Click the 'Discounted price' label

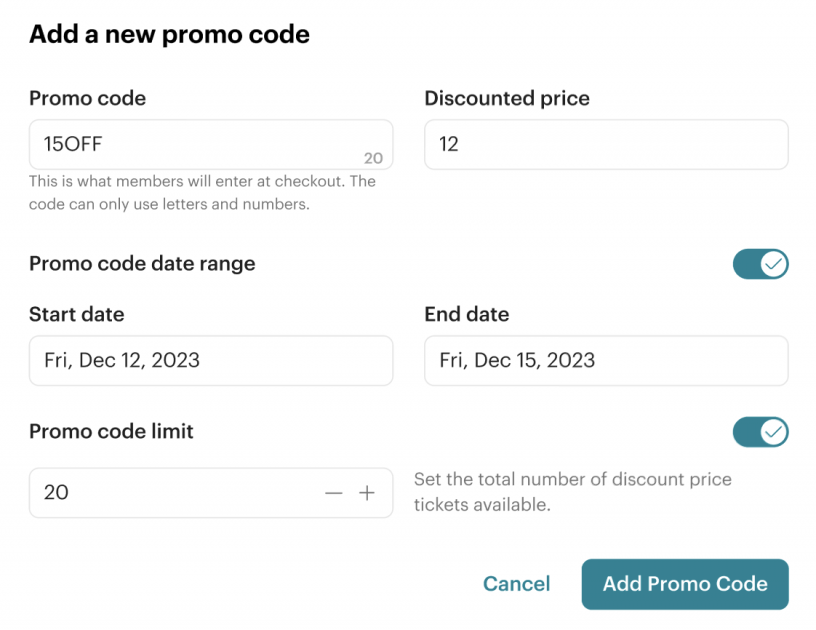coord(507,98)
